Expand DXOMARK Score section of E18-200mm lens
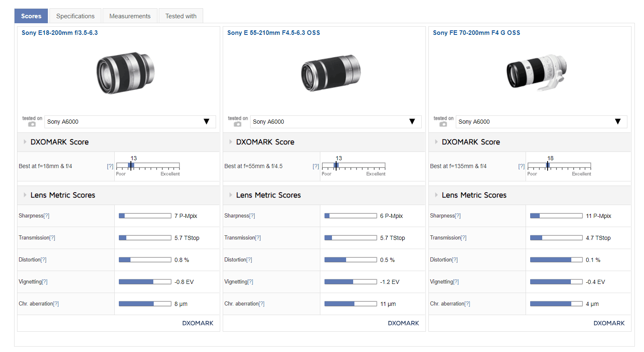 (x=118, y=142)
